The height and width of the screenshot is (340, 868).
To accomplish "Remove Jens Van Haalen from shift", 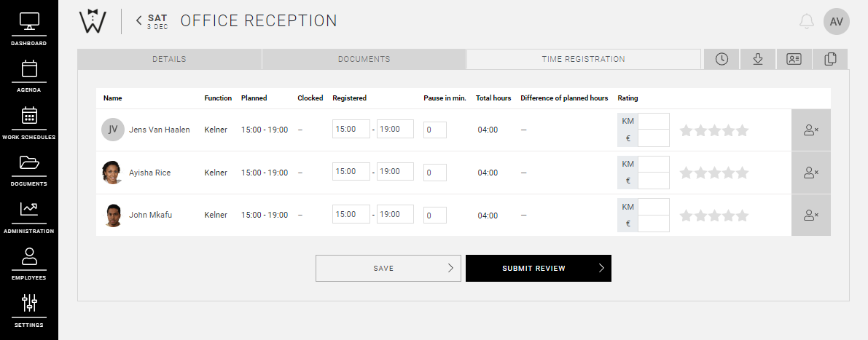I will [x=810, y=130].
